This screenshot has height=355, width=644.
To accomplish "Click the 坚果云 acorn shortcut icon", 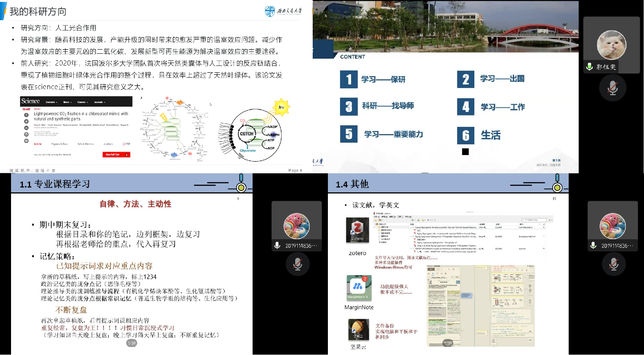I will tap(358, 330).
